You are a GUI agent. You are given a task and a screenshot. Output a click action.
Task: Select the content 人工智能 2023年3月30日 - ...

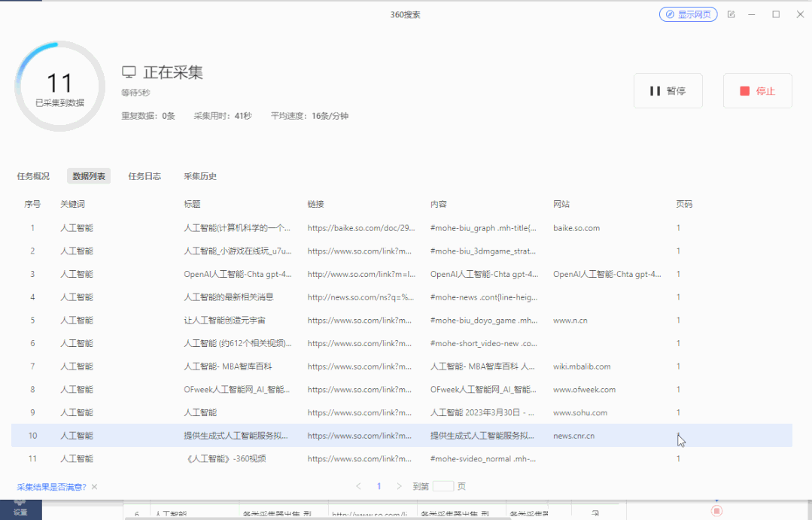pyautogui.click(x=482, y=413)
